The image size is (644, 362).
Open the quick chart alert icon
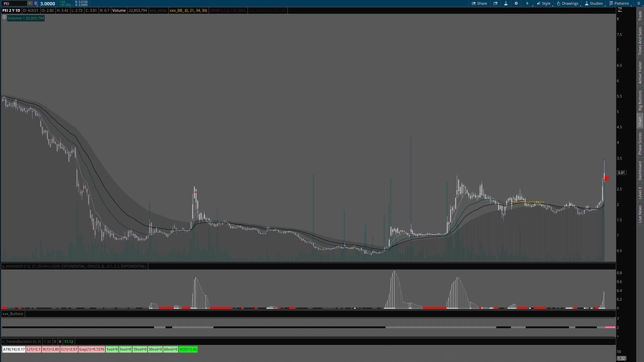point(495,3)
